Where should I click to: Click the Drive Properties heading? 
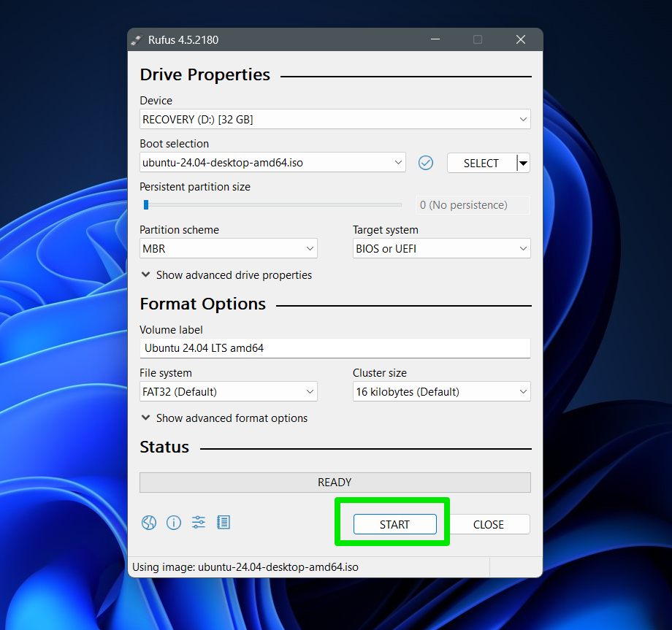[x=205, y=74]
